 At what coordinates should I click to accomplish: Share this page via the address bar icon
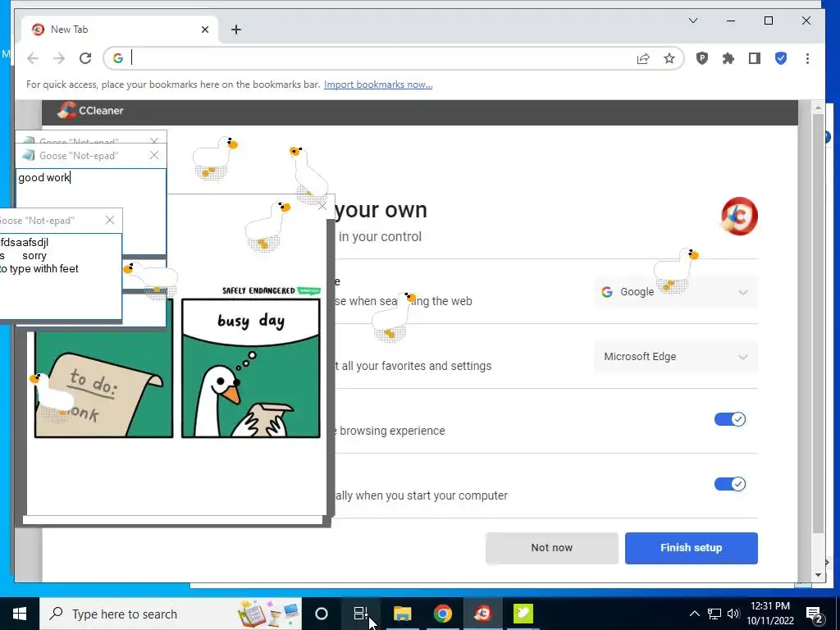click(643, 58)
